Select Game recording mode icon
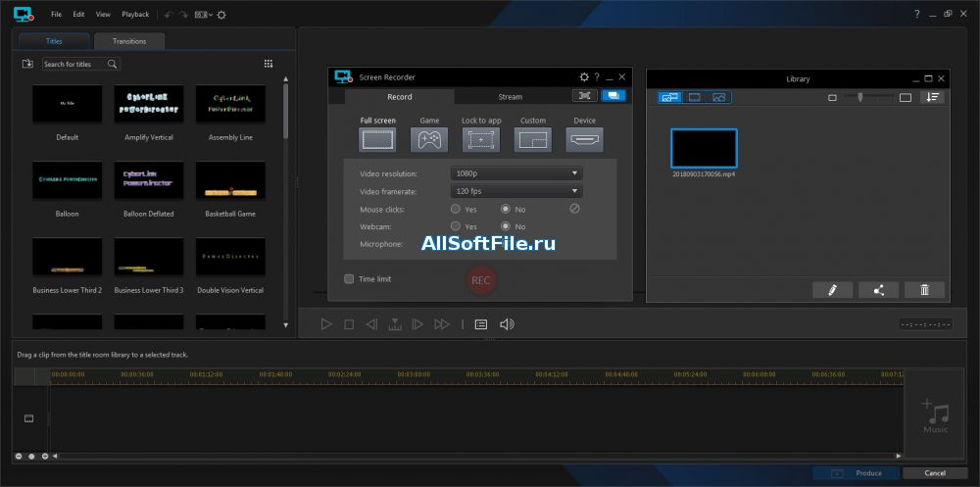The image size is (980, 487). point(429,140)
